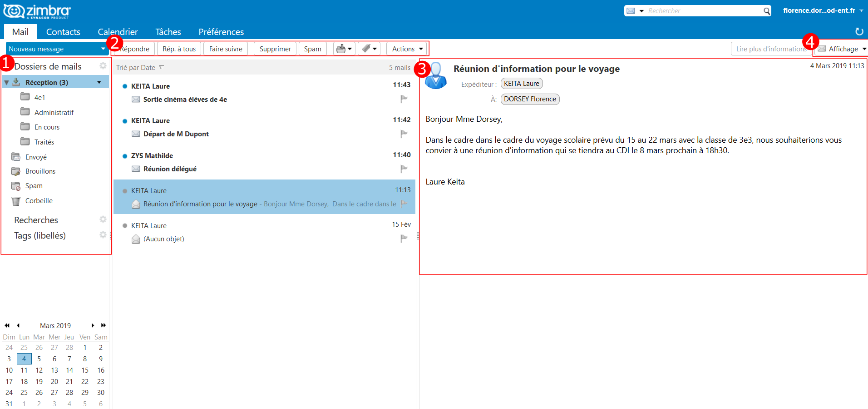Viewport: 868px width, 409px height.
Task: Switch to the Calendrier tab
Action: pos(118,32)
